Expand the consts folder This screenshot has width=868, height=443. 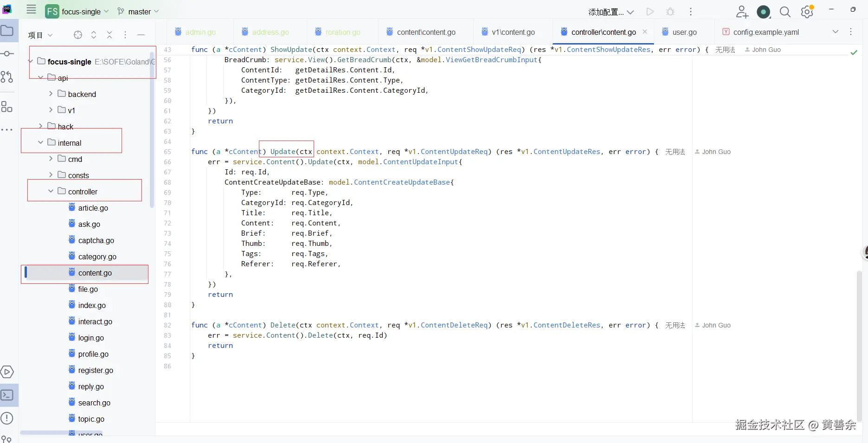tap(51, 175)
